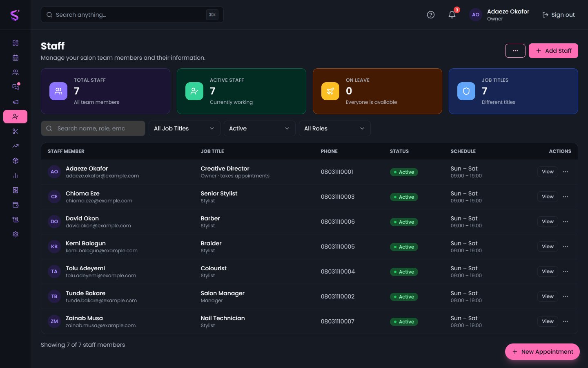This screenshot has width=588, height=368.
Task: Click the Add Staff button
Action: (x=553, y=51)
